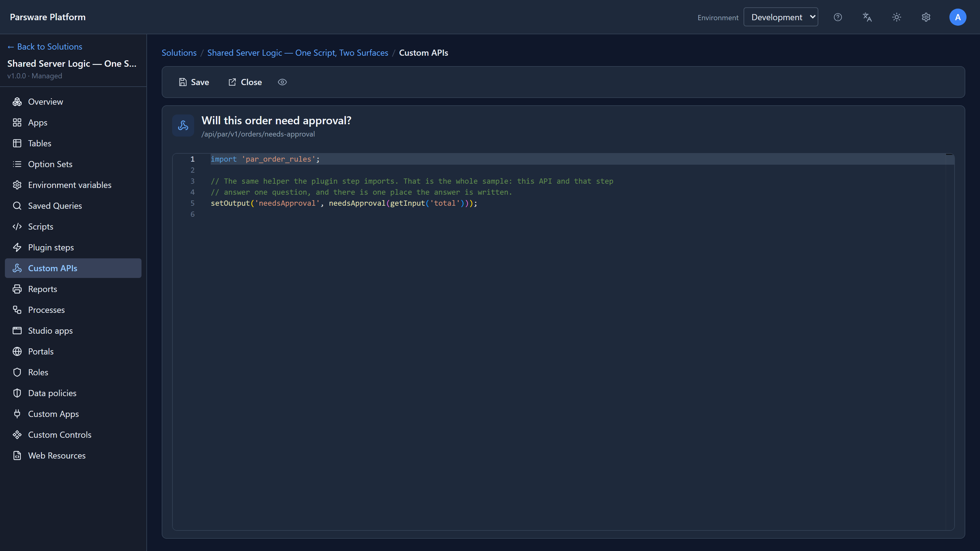Open the Environment Development dropdown
Screen dimensions: 980x551
coord(781,17)
